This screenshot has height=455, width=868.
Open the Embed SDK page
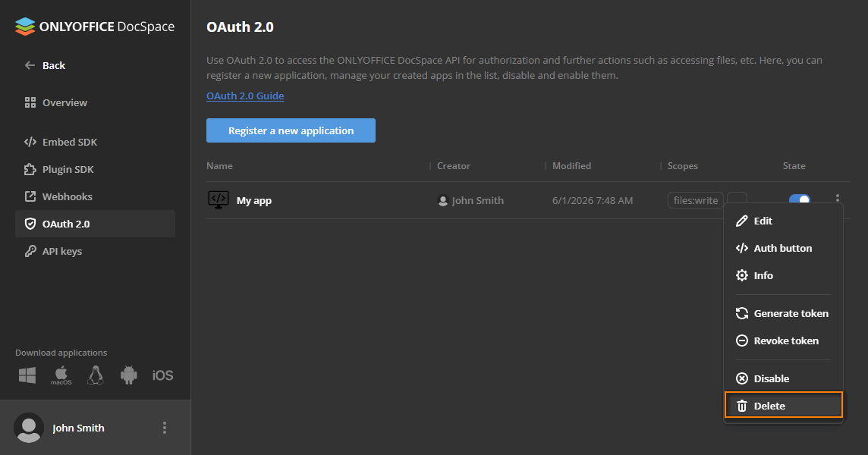(x=61, y=142)
